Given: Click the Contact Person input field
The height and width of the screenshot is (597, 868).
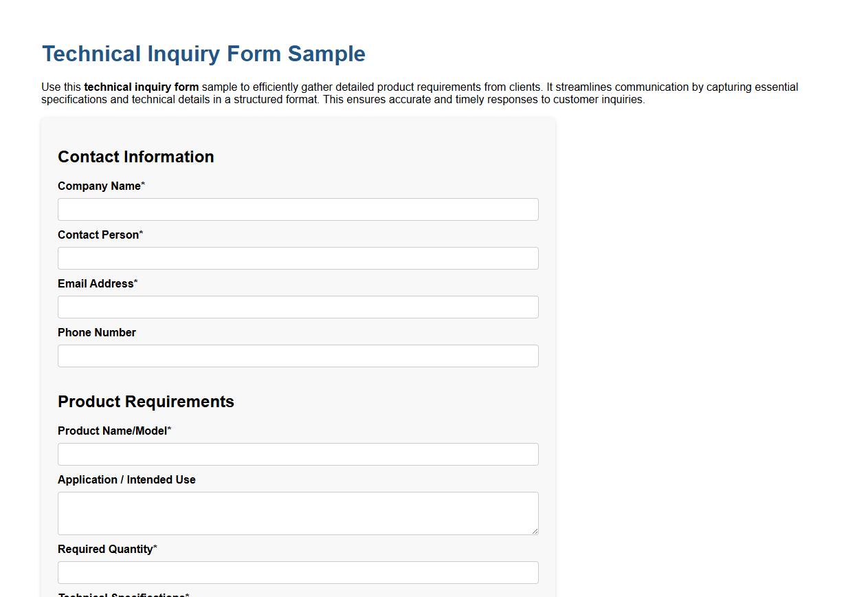Looking at the screenshot, I should point(298,258).
